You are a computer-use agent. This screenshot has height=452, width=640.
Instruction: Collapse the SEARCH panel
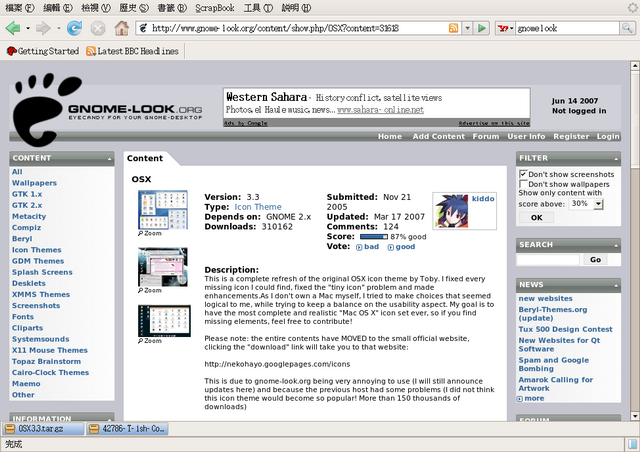[616, 245]
